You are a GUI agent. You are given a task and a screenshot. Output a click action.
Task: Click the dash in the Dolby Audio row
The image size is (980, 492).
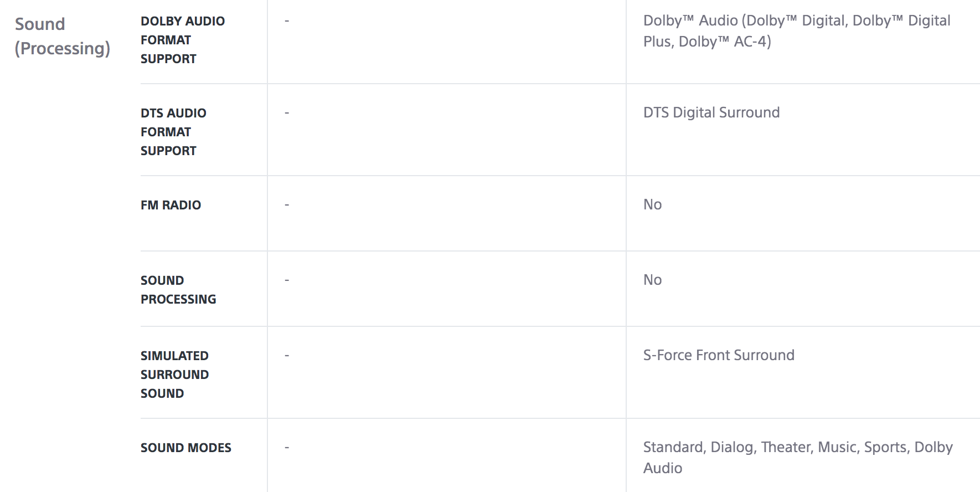point(287,21)
